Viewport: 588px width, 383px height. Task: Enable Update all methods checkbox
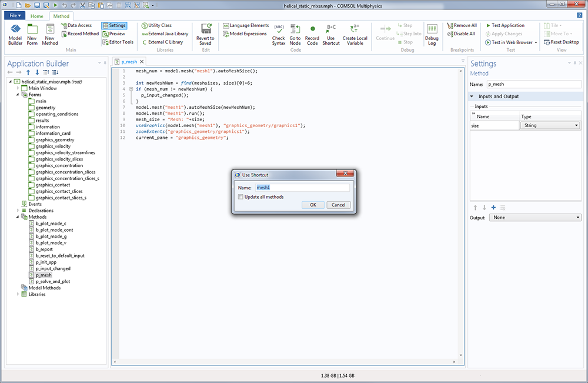click(x=241, y=197)
